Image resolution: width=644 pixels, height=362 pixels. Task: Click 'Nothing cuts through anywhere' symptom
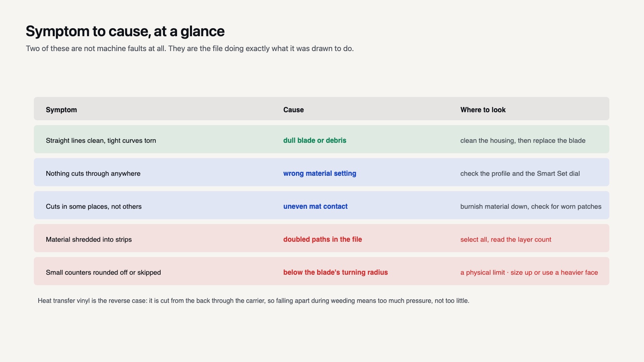pyautogui.click(x=93, y=173)
